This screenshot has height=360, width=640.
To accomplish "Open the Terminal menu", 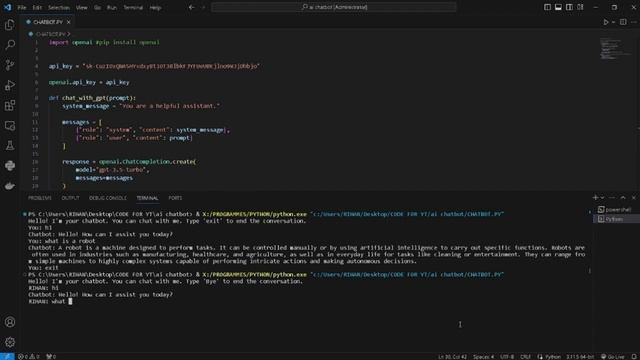I will pyautogui.click(x=133, y=7).
